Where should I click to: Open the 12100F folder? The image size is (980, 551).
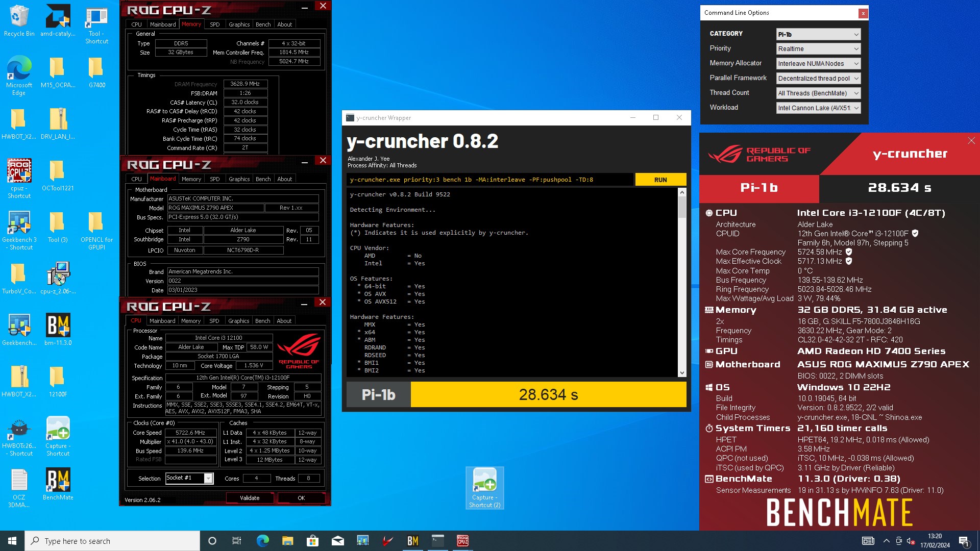coord(58,381)
